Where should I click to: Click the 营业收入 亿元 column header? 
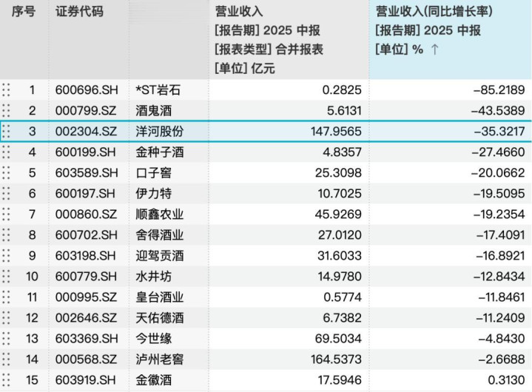pyautogui.click(x=289, y=40)
